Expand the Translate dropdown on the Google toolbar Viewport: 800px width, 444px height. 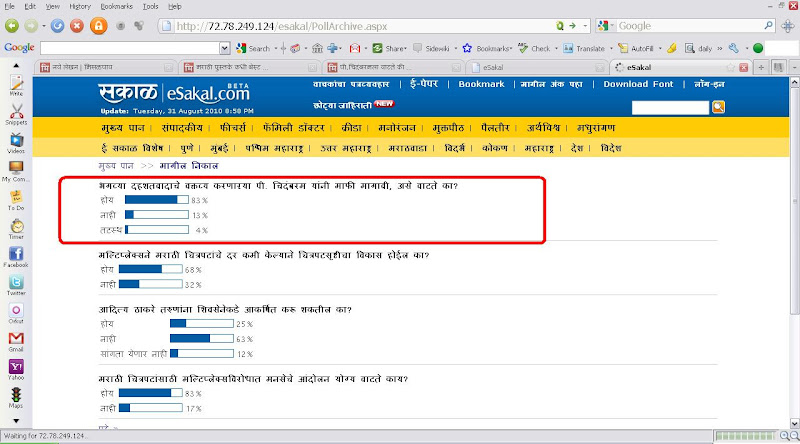pyautogui.click(x=611, y=48)
